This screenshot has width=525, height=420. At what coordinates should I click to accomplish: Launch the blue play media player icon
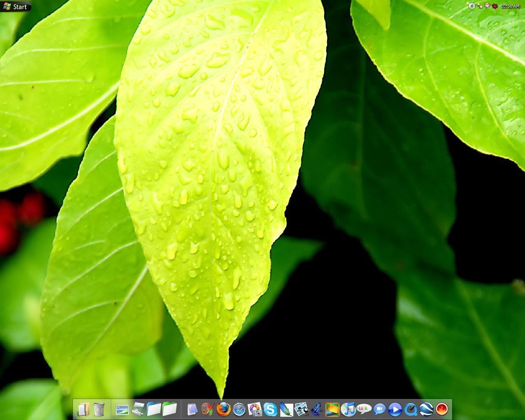click(395, 409)
